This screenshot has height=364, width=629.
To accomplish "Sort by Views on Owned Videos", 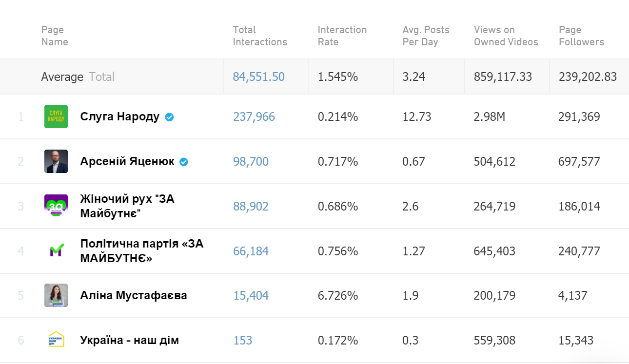I will (x=506, y=36).
